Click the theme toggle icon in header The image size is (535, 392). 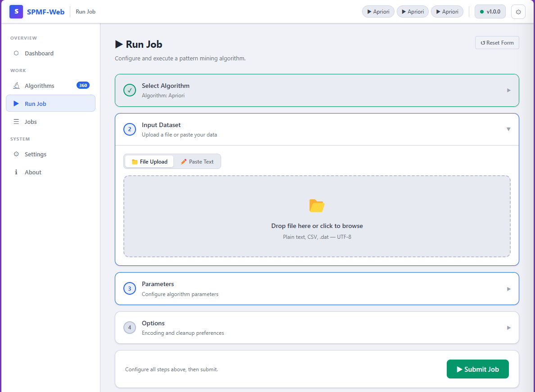[x=518, y=12]
